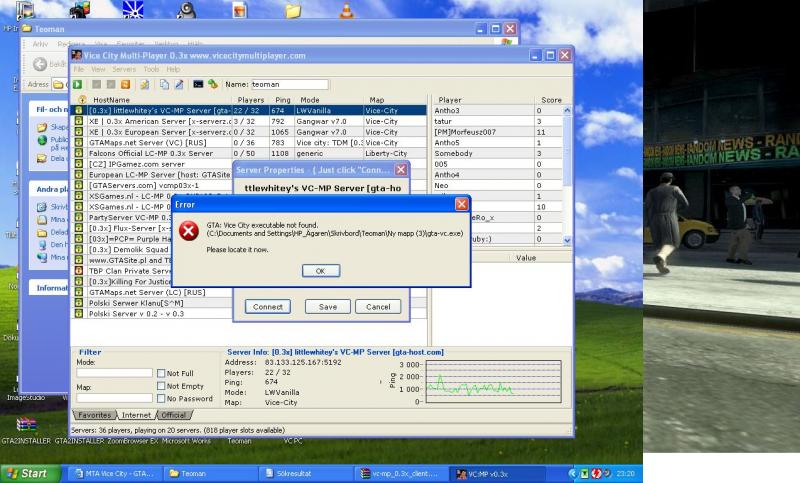Click the yellow properties icon after refresh icon
This screenshot has height=483, width=800.
point(145,84)
